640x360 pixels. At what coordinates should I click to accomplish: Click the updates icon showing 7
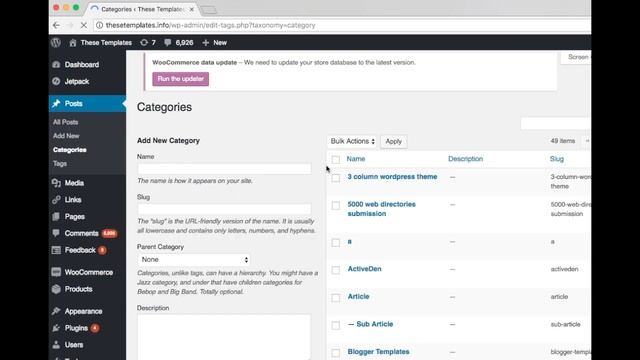click(x=144, y=42)
